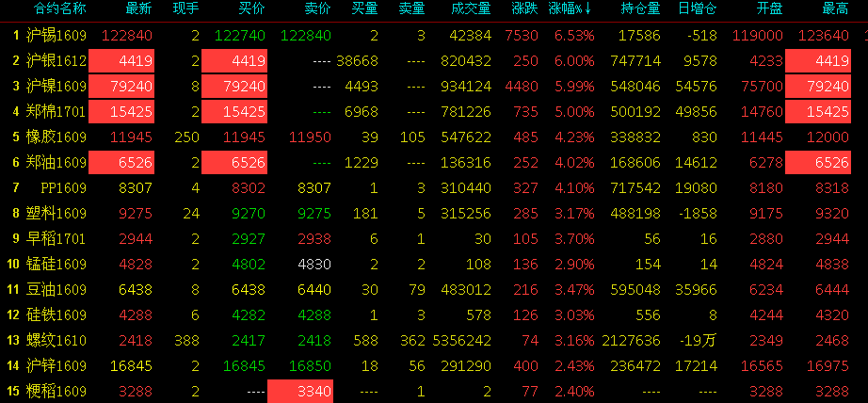868x403 pixels.
Task: Click the 涨跌 column header
Action: [524, 8]
